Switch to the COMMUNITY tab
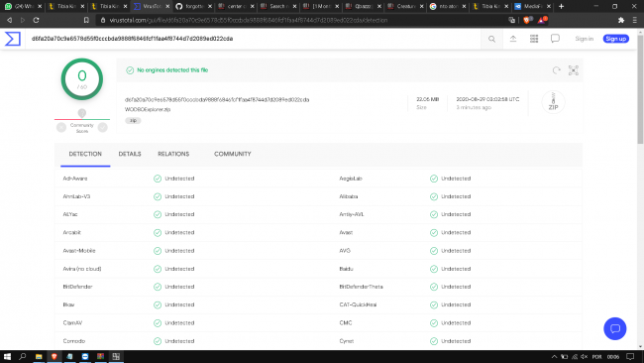This screenshot has height=363, width=644. 233,154
